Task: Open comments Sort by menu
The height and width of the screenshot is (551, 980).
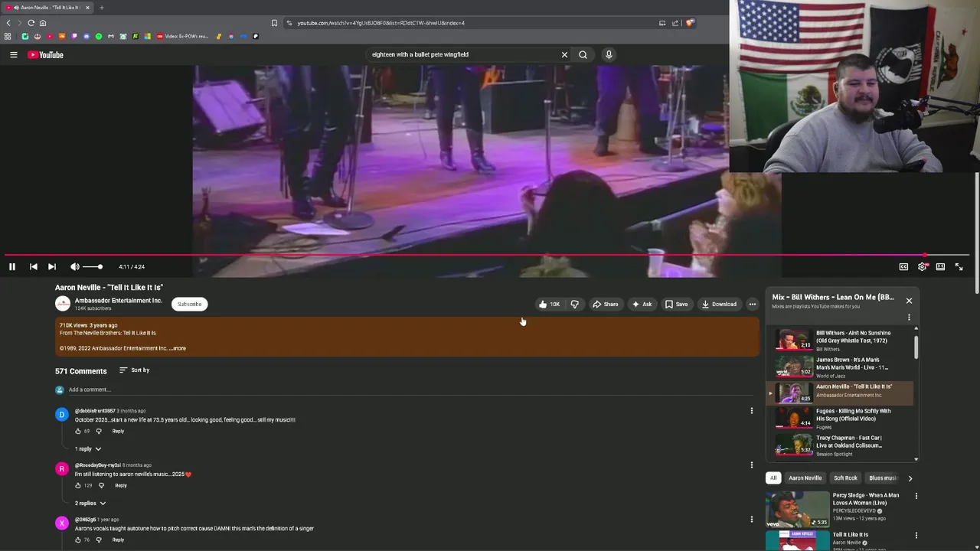Action: 134,370
